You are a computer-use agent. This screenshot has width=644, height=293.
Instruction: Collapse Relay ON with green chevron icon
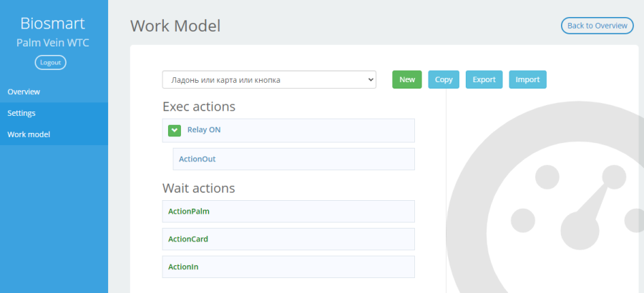(175, 131)
